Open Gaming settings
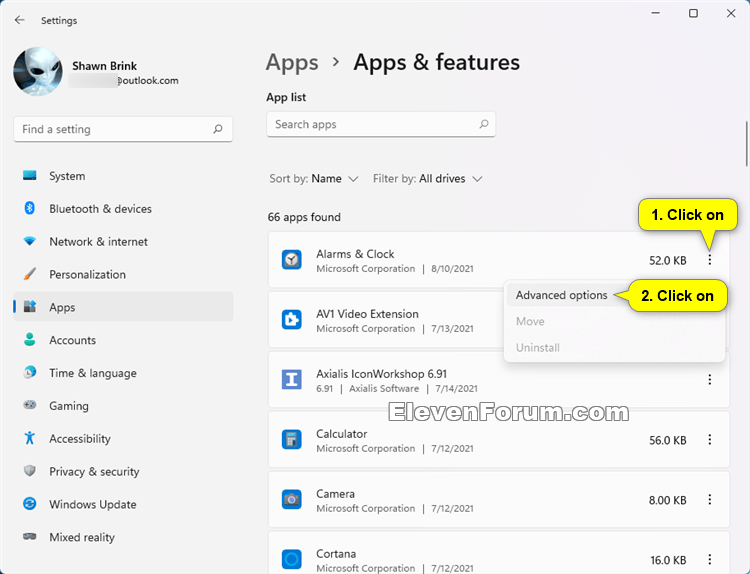This screenshot has width=750, height=574. pyautogui.click(x=123, y=406)
